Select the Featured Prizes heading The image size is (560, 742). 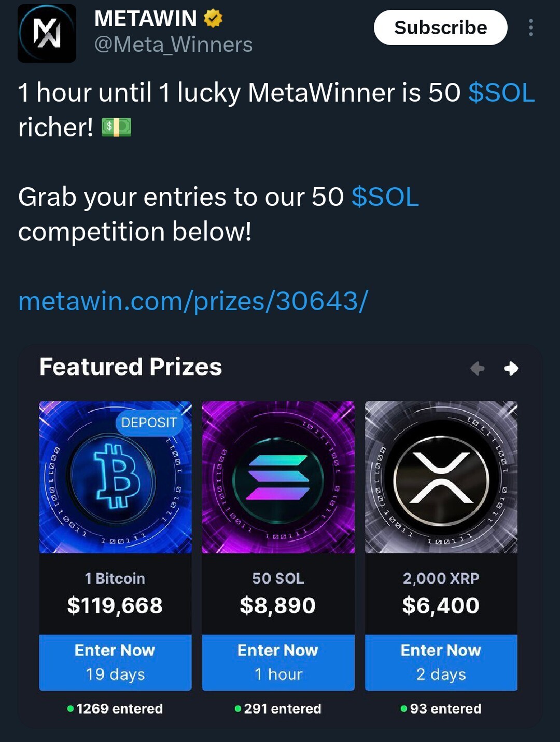point(131,367)
